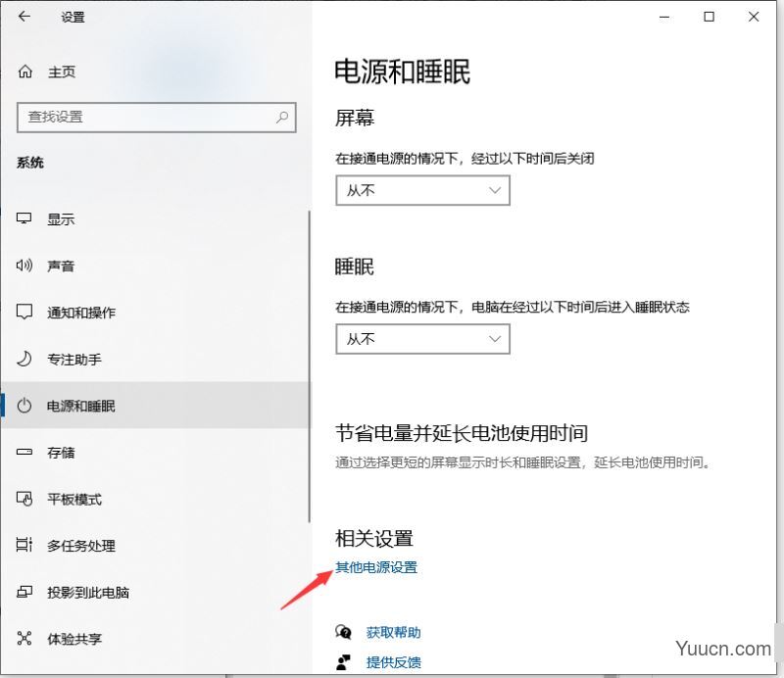This screenshot has width=784, height=678.
Task: Click the 设置 window title
Action: pyautogui.click(x=73, y=17)
